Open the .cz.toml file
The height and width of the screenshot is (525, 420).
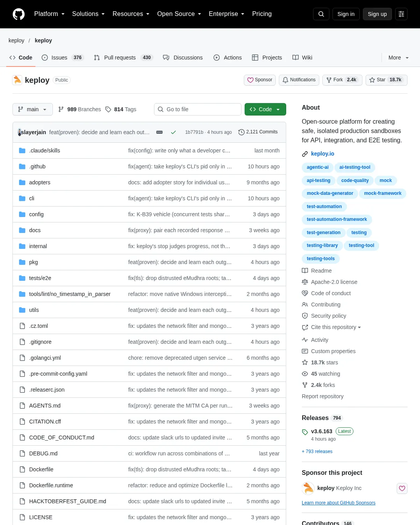(x=38, y=326)
